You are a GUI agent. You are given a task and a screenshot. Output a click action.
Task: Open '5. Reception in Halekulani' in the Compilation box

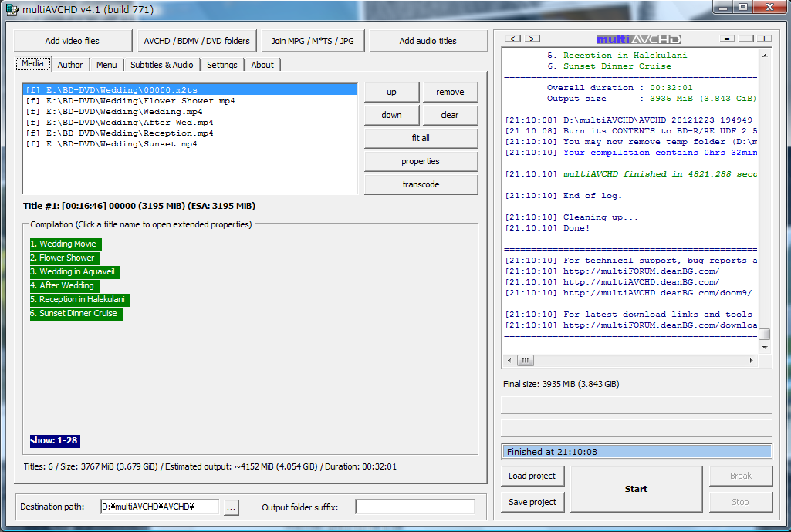[80, 300]
